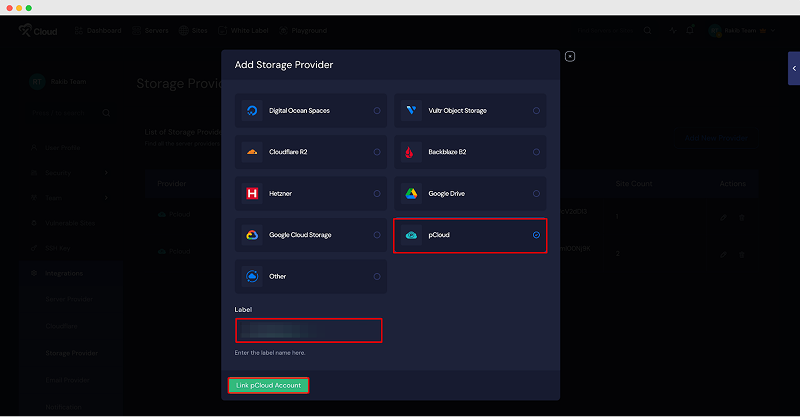
Task: Click the pCloud teal cloud icon
Action: tap(410, 235)
